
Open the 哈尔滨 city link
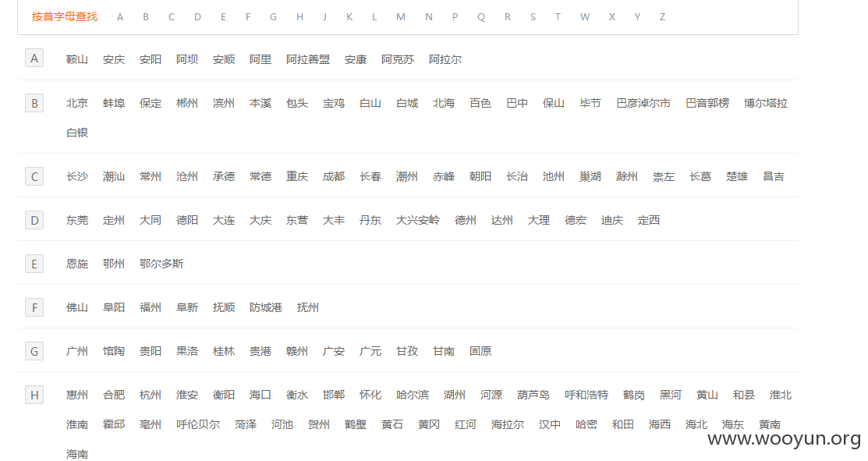(x=413, y=395)
